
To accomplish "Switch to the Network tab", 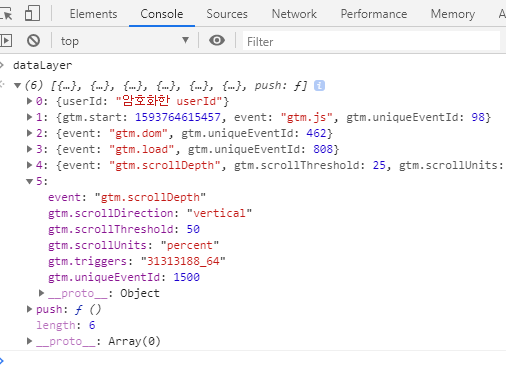I will click(x=294, y=14).
